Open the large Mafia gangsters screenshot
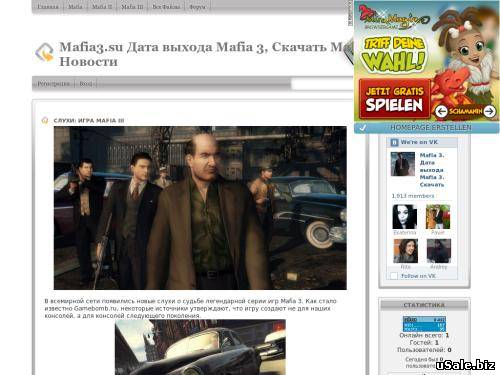 click(200, 208)
